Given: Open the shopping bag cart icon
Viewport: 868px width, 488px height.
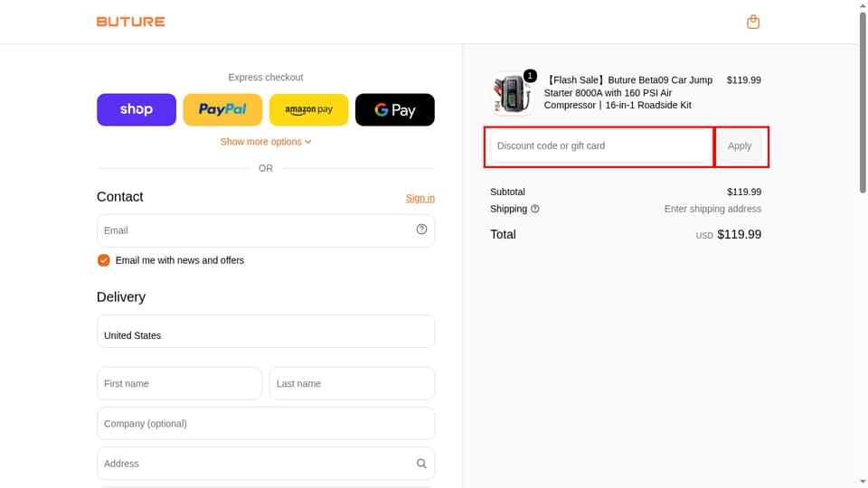Looking at the screenshot, I should point(753,22).
